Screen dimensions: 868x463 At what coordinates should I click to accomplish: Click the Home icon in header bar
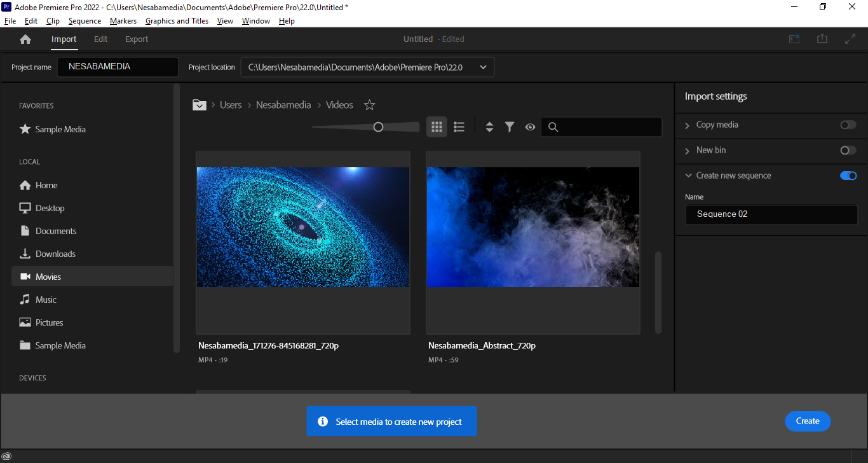[x=25, y=39]
